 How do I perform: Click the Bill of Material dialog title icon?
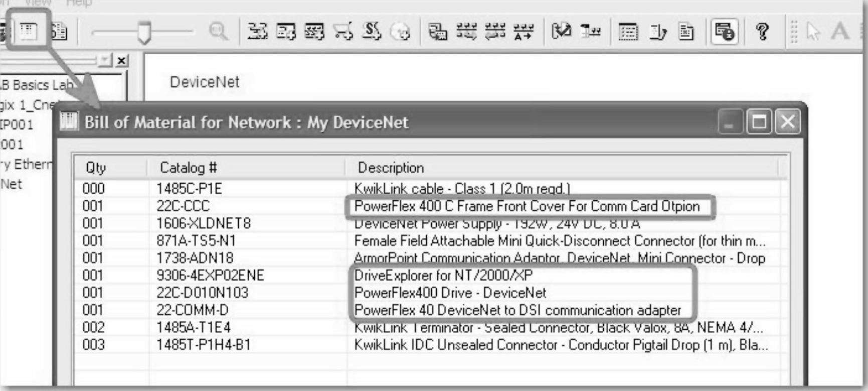pyautogui.click(x=69, y=121)
